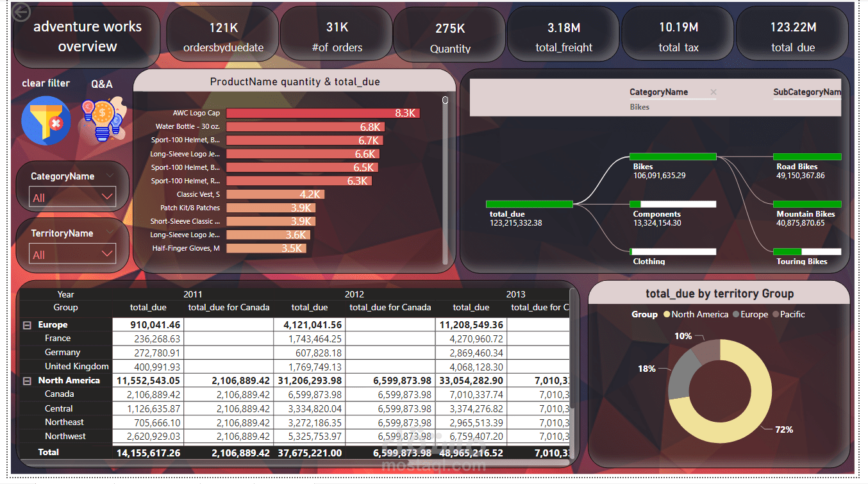The width and height of the screenshot is (868, 484).
Task: Click the 10.19M total tax card
Action: [x=677, y=33]
